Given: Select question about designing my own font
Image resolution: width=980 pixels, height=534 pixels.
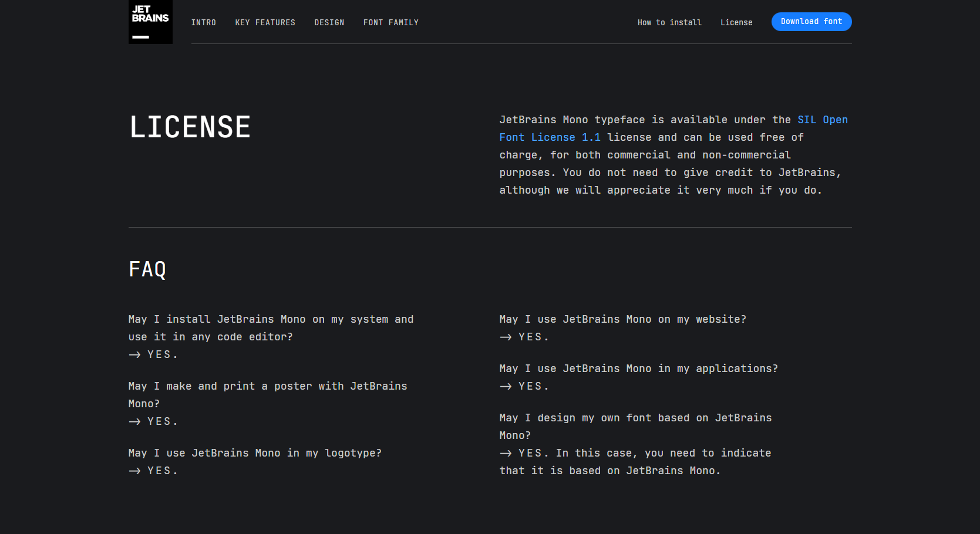Looking at the screenshot, I should [x=636, y=427].
